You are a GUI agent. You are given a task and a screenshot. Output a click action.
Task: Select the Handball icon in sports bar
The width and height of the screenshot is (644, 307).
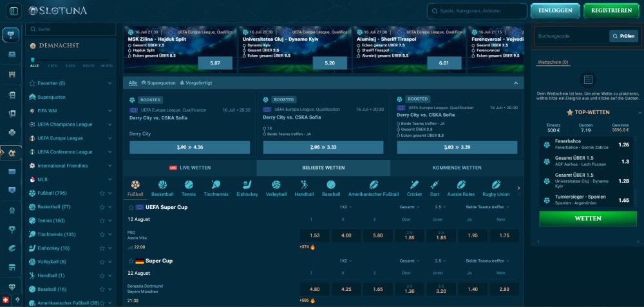(304, 184)
